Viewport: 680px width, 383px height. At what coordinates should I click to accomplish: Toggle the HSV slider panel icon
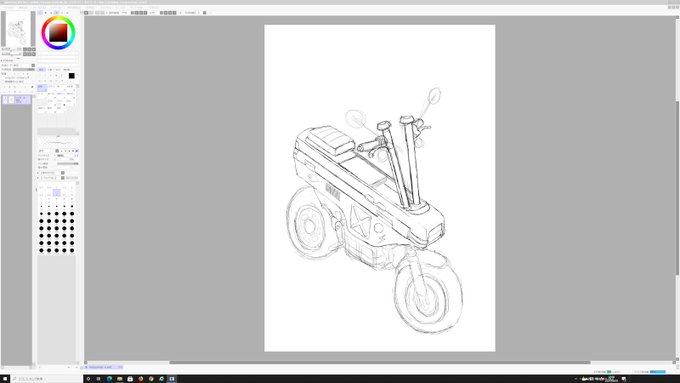coord(51,13)
